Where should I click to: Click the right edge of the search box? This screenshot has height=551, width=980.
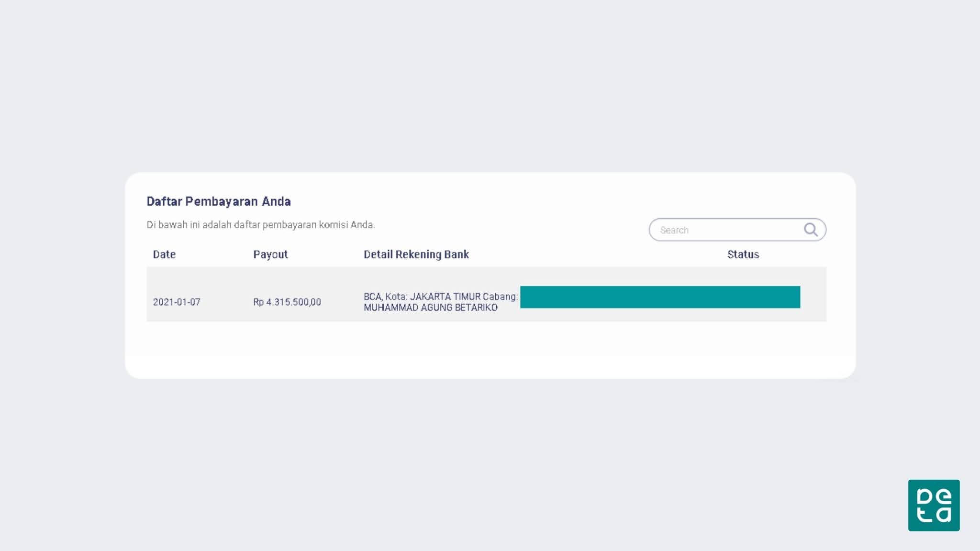coord(822,230)
